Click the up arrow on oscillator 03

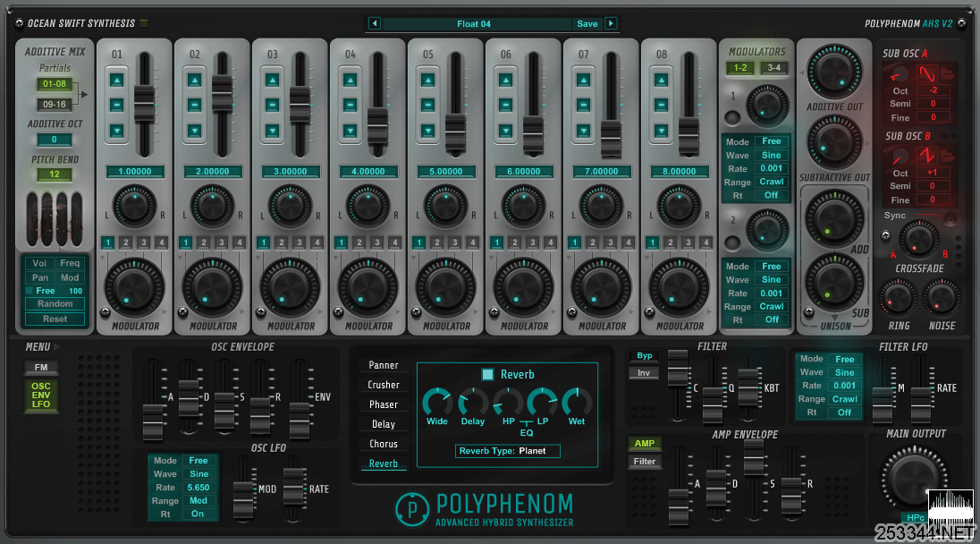[273, 80]
